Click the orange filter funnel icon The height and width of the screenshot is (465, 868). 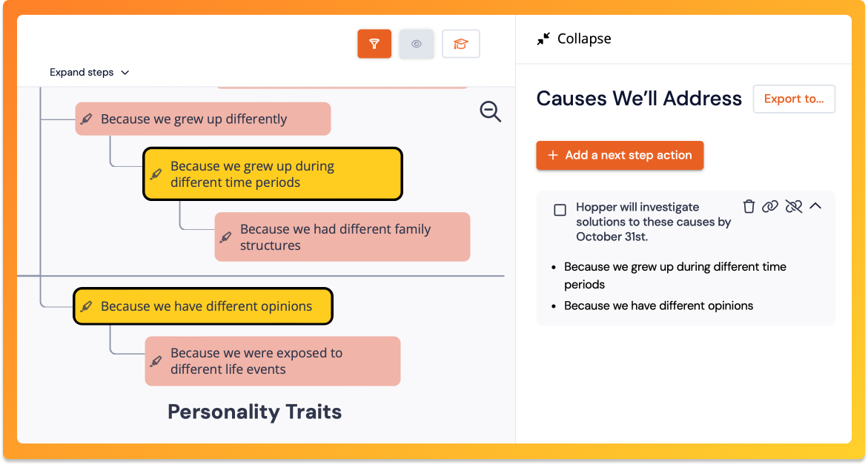[x=374, y=44]
